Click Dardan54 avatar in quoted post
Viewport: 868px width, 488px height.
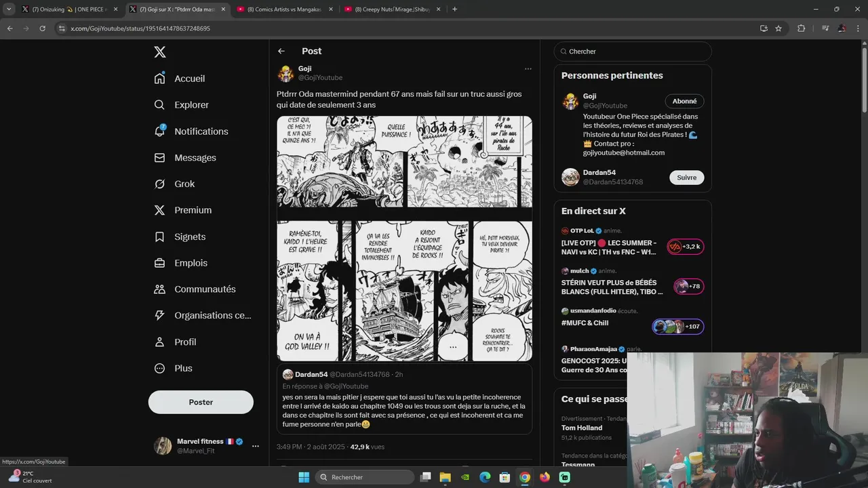pos(288,375)
